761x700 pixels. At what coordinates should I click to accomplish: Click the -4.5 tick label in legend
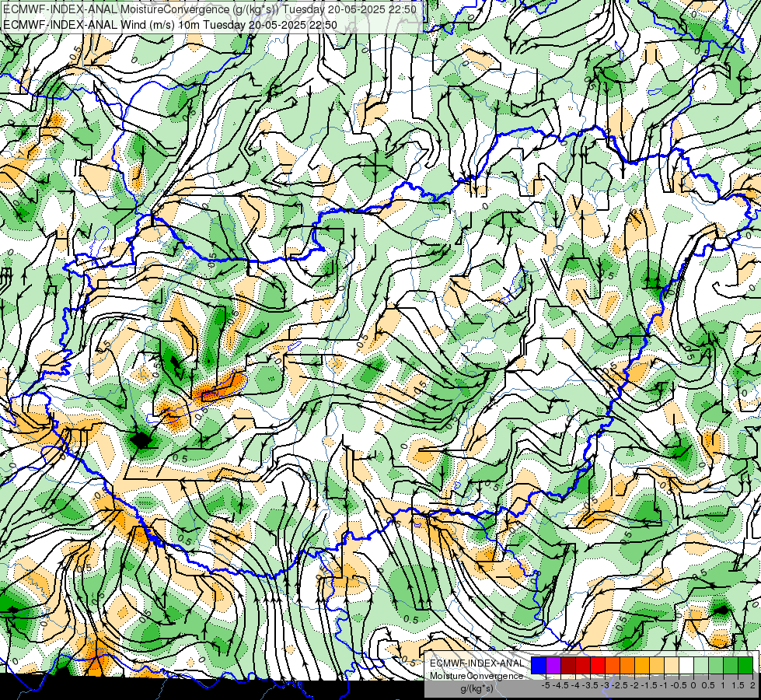tap(560, 685)
